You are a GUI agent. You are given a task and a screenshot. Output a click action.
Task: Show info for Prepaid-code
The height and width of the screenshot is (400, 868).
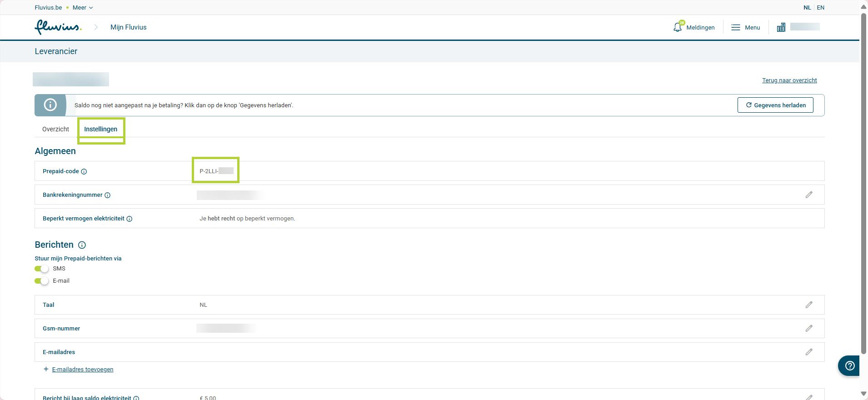84,171
